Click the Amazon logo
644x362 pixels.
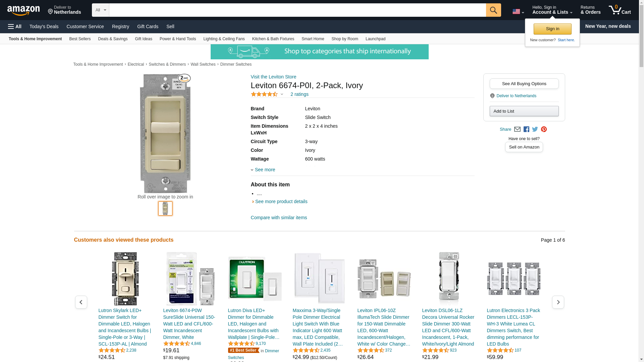[x=23, y=10]
